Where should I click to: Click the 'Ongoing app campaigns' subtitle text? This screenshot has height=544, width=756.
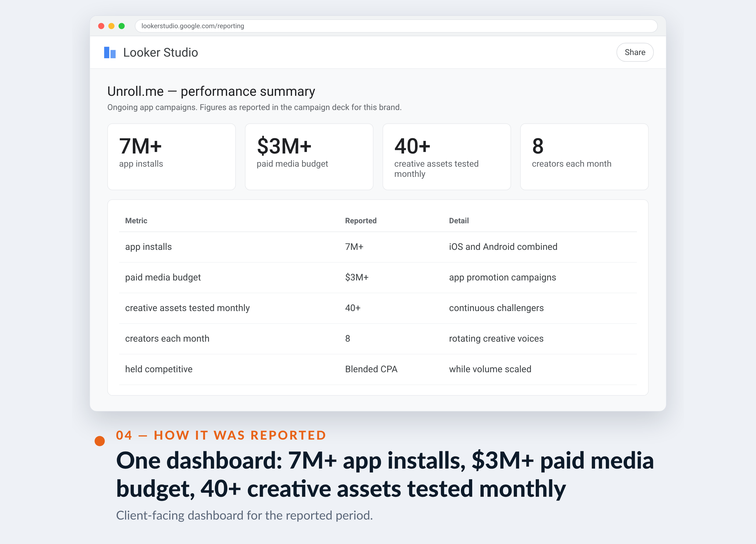click(x=254, y=107)
